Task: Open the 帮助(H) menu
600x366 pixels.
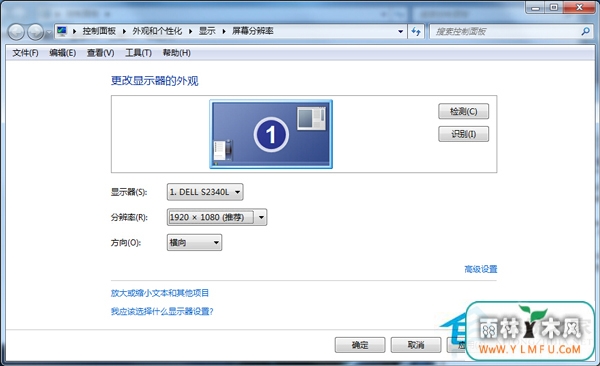Action: click(176, 53)
